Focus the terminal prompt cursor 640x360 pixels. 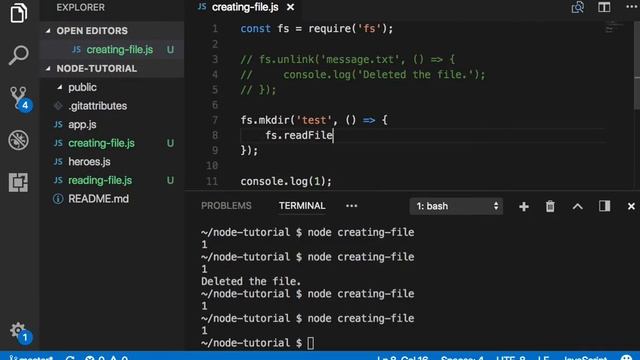click(x=311, y=343)
